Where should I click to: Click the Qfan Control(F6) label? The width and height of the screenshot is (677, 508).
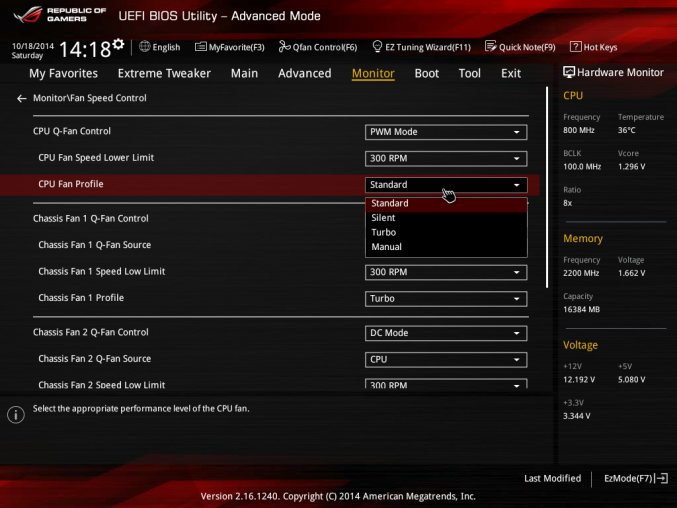point(325,47)
